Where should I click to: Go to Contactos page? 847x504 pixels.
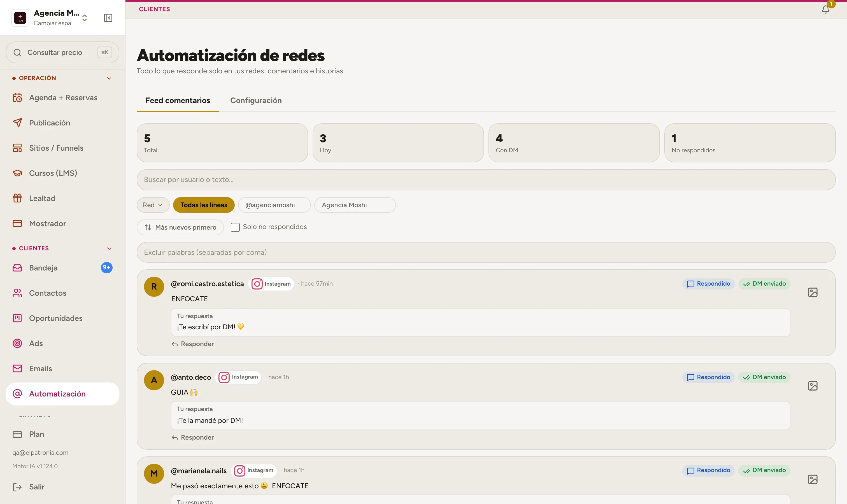pos(62,293)
